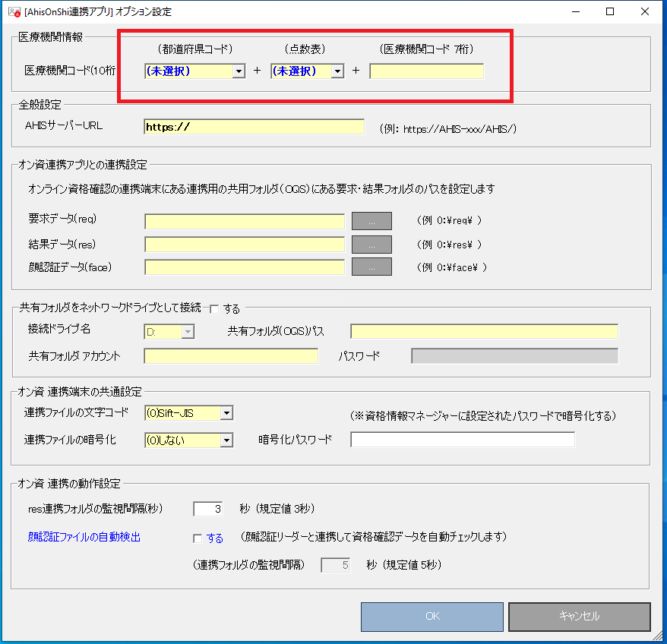Maximize the オプション設定 window

pyautogui.click(x=610, y=11)
